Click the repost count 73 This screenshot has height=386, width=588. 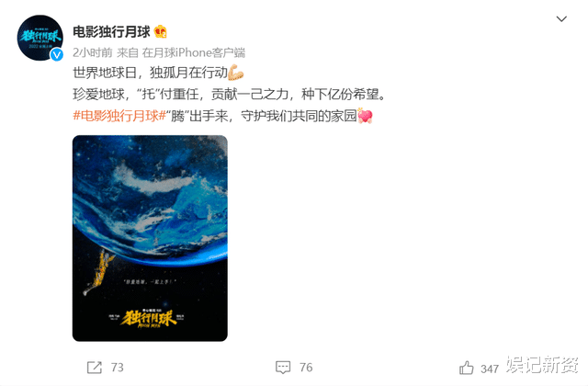click(117, 368)
